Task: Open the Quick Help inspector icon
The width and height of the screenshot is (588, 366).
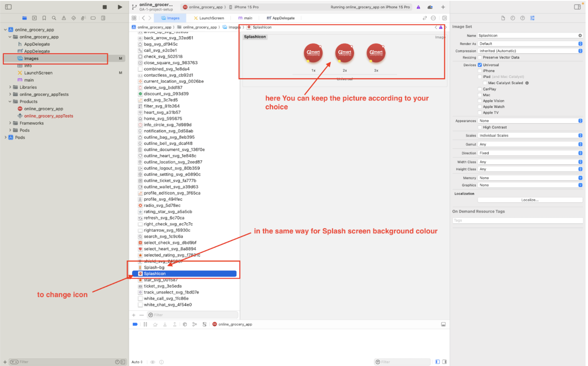Action: [x=522, y=18]
